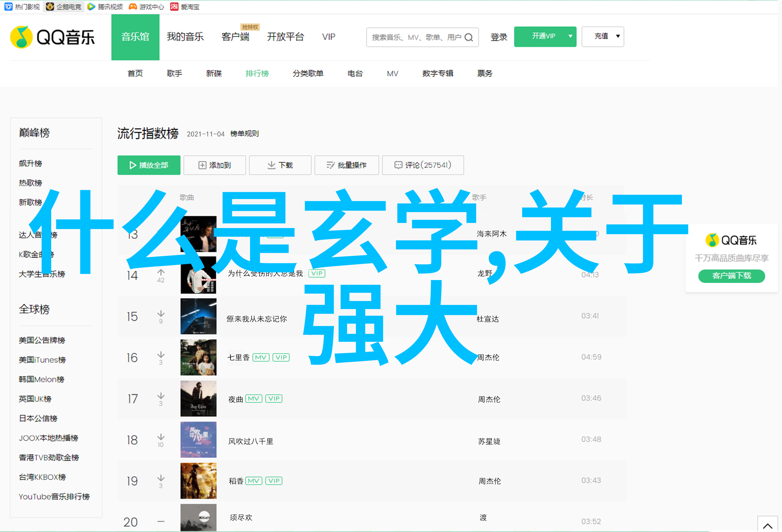Click MV badge on 夜曲
Screen dimensions: 782x532
[x=254, y=399]
